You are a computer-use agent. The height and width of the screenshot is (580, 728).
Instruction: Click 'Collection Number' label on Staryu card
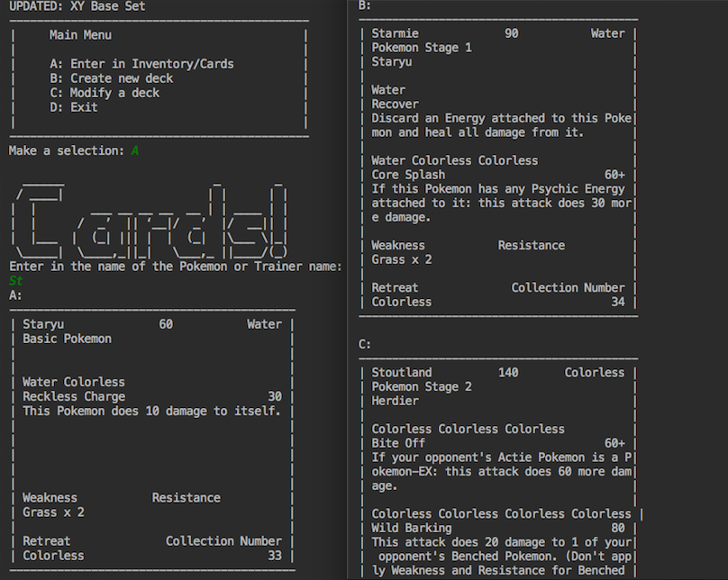coord(223,541)
